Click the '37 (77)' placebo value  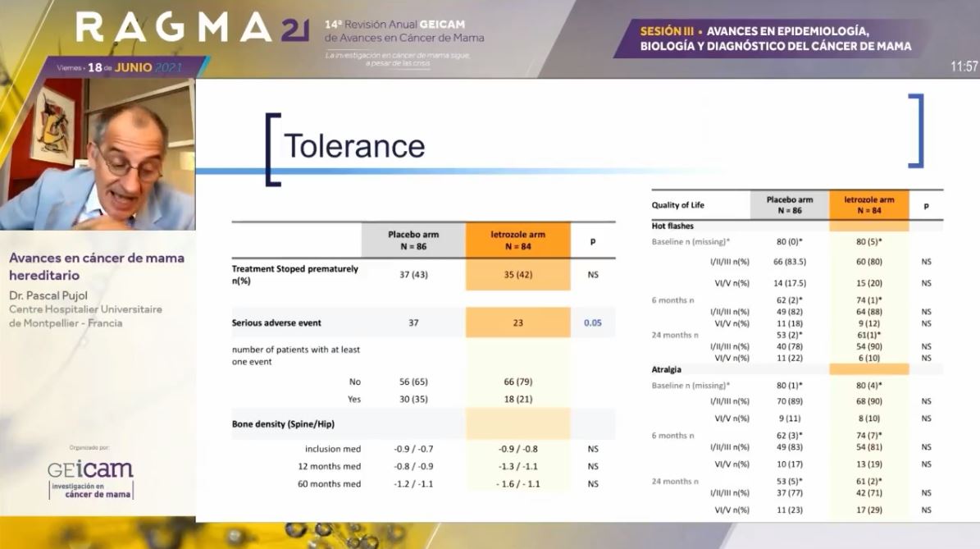click(790, 493)
